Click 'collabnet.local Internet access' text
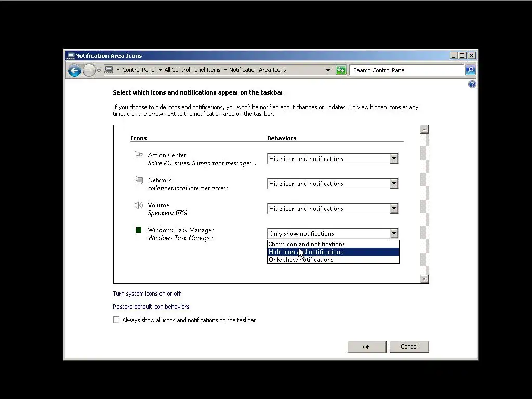The image size is (532, 399). pos(188,188)
